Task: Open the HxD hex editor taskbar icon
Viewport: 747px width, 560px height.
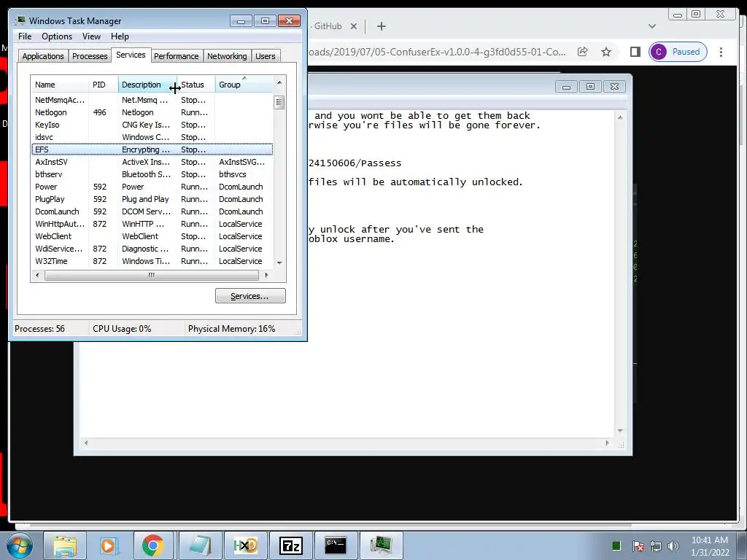Action: click(x=245, y=545)
